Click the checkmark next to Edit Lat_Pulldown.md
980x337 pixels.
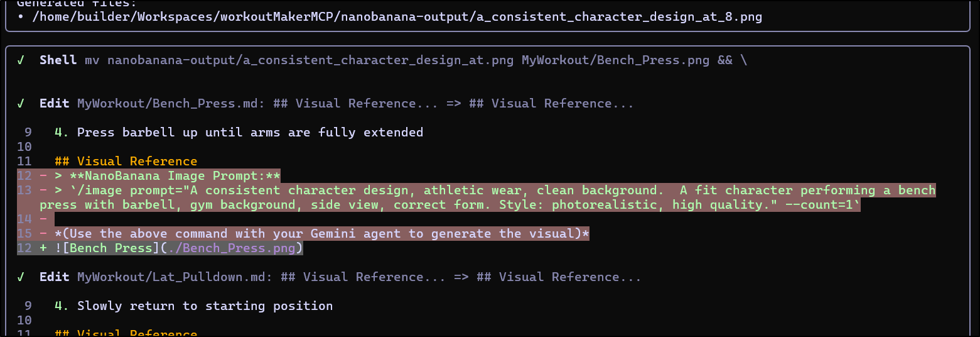click(21, 277)
